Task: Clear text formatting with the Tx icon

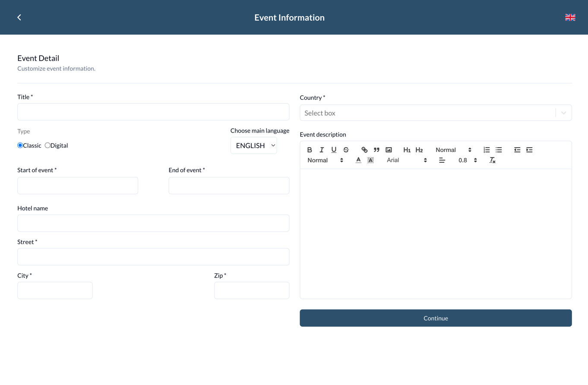Action: click(x=492, y=160)
